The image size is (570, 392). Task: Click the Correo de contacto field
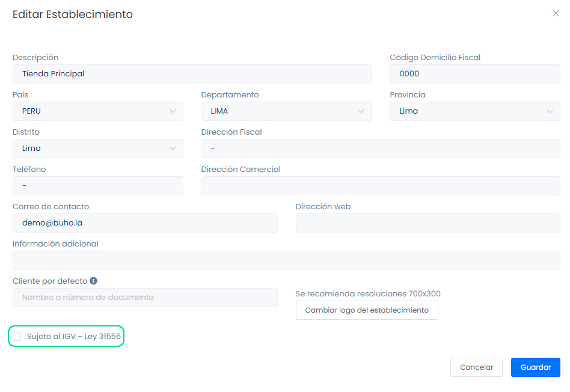(x=145, y=223)
